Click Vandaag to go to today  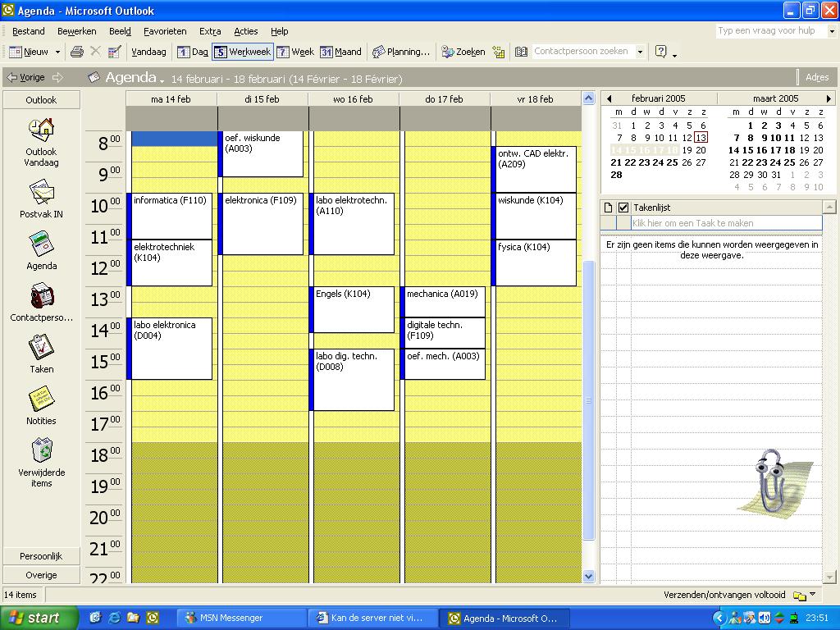coord(148,52)
